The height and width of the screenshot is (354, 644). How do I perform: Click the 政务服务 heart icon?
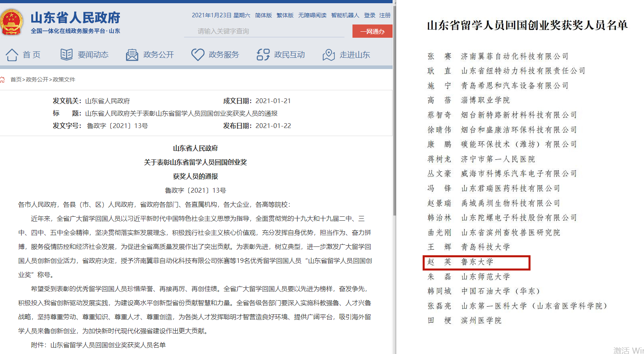tap(198, 55)
